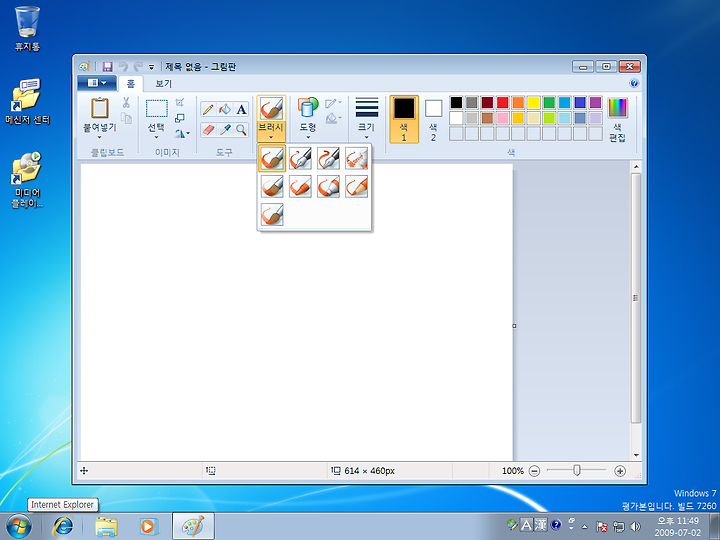The height and width of the screenshot is (540, 720).
Task: Click the Redo arrow in title bar
Action: click(x=137, y=67)
